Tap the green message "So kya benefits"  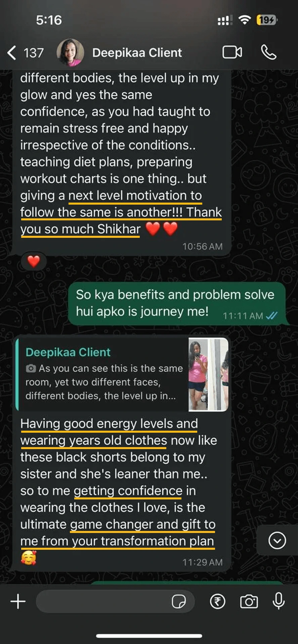click(x=177, y=303)
